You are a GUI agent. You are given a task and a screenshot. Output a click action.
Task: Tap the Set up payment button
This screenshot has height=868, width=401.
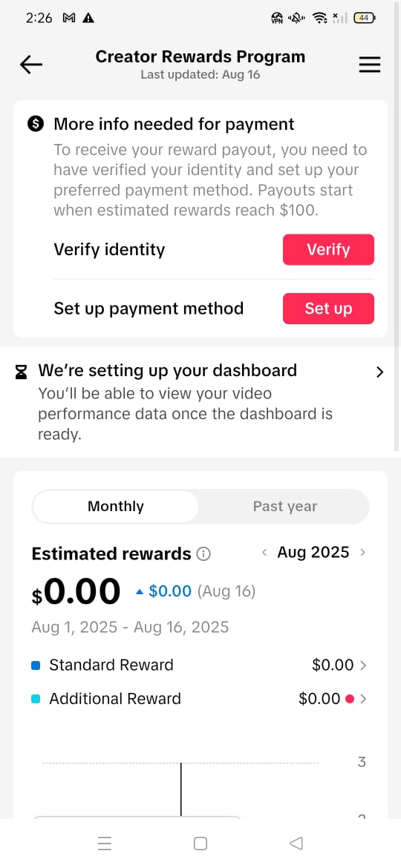coord(328,309)
